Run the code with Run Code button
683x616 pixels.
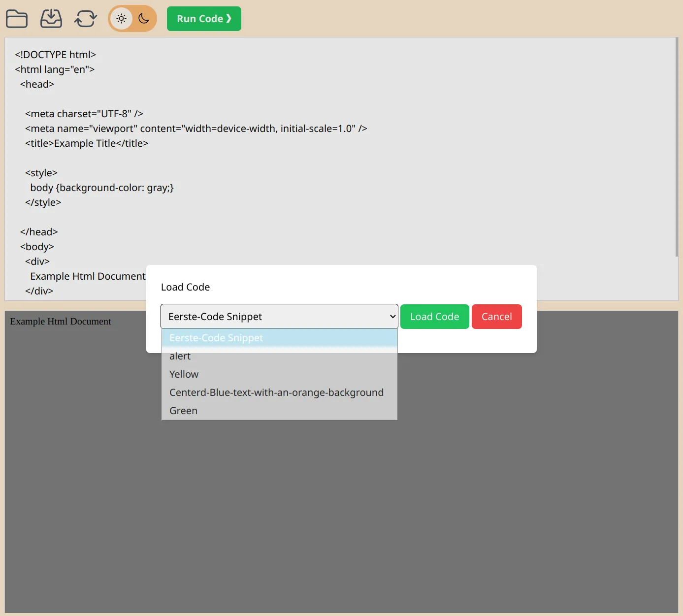tap(204, 19)
